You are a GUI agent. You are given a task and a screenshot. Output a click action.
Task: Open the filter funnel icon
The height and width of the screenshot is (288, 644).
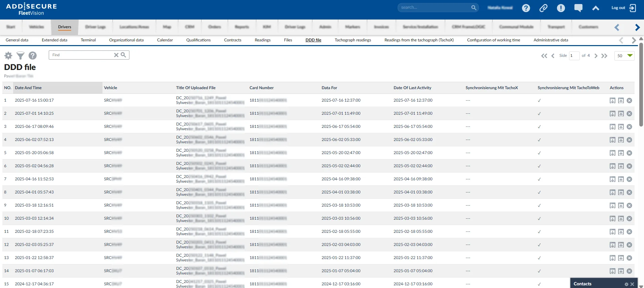click(x=21, y=56)
